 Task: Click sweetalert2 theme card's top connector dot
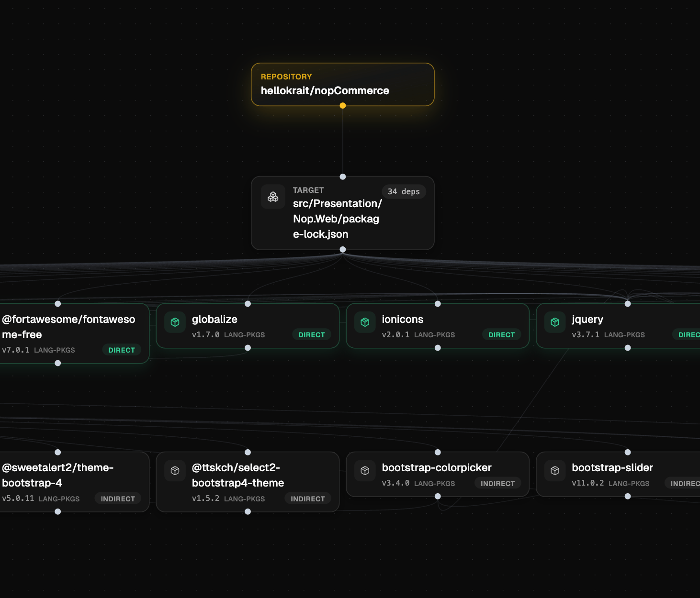tap(58, 452)
